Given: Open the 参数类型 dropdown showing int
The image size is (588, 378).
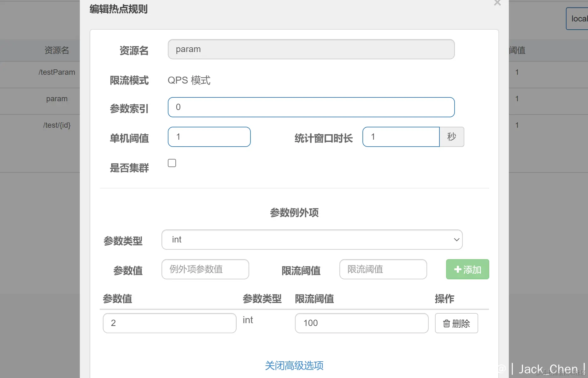Looking at the screenshot, I should pos(312,240).
